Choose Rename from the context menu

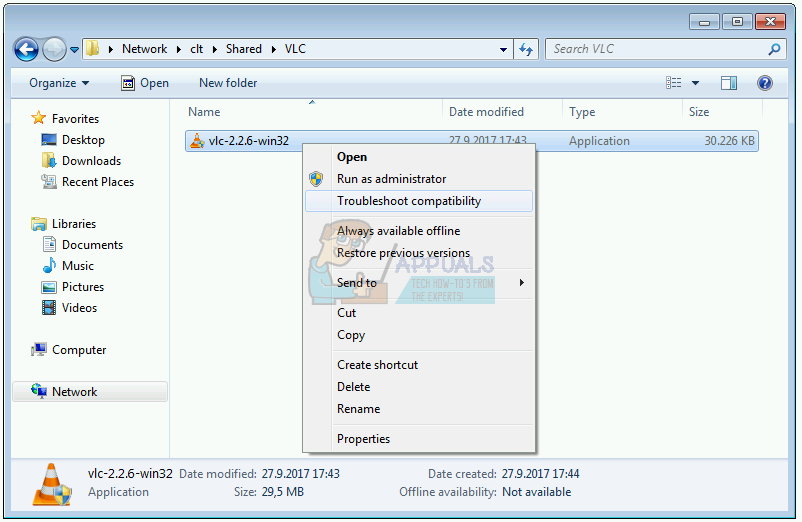419,409
